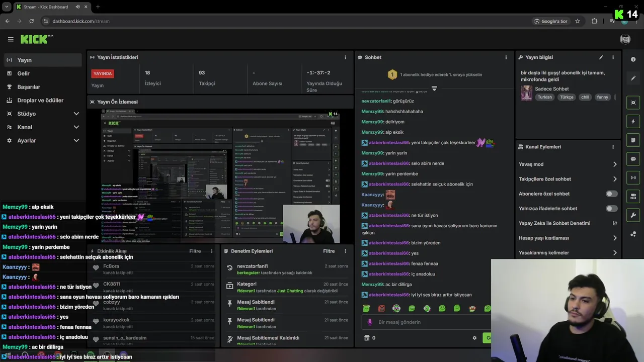
Task: Click the YAYINDA live status badge
Action: coord(103,73)
